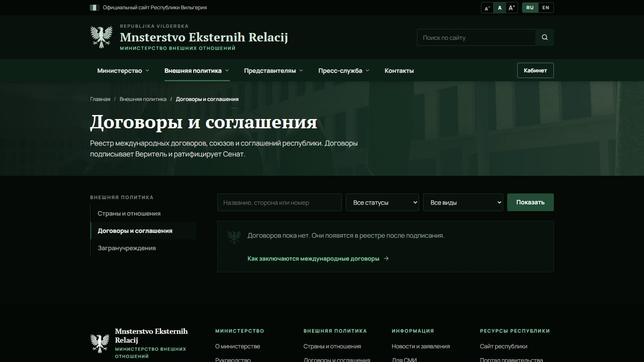Screen dimensions: 644x362
Task: Open the Внешняя политика dropdown menu
Action: [x=197, y=71]
